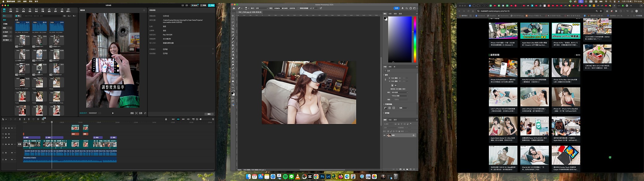Open the Transitions tab icon in JianYing

[36, 10]
